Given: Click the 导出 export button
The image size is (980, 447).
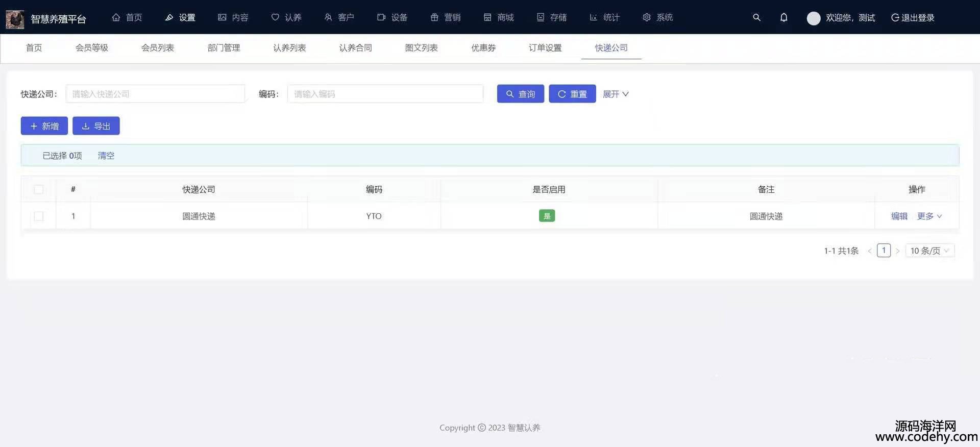Looking at the screenshot, I should click(x=96, y=126).
